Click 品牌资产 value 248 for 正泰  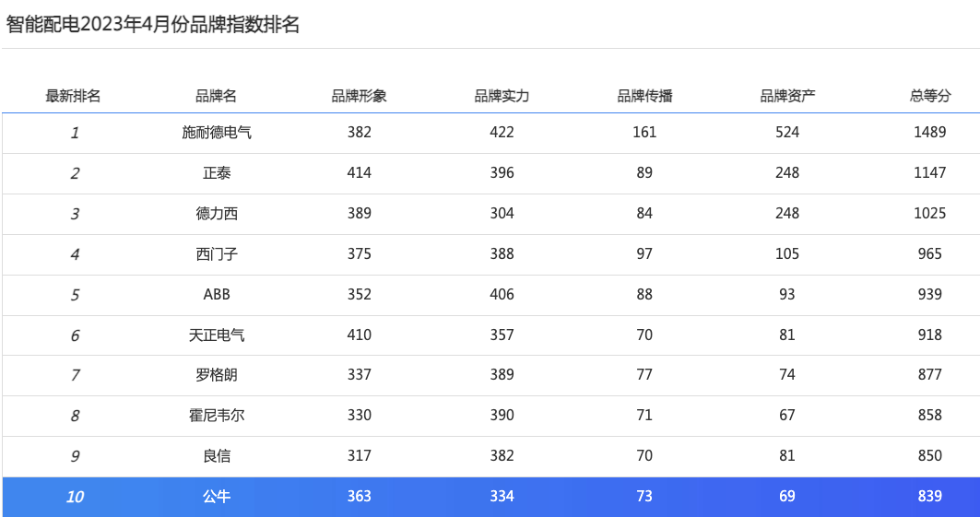pos(787,173)
